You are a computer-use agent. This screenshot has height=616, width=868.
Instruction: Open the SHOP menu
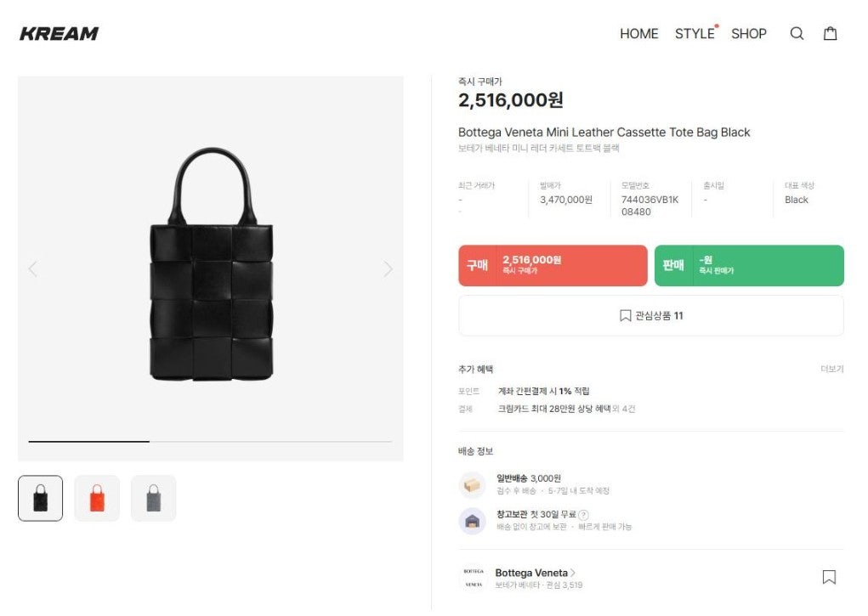748,34
